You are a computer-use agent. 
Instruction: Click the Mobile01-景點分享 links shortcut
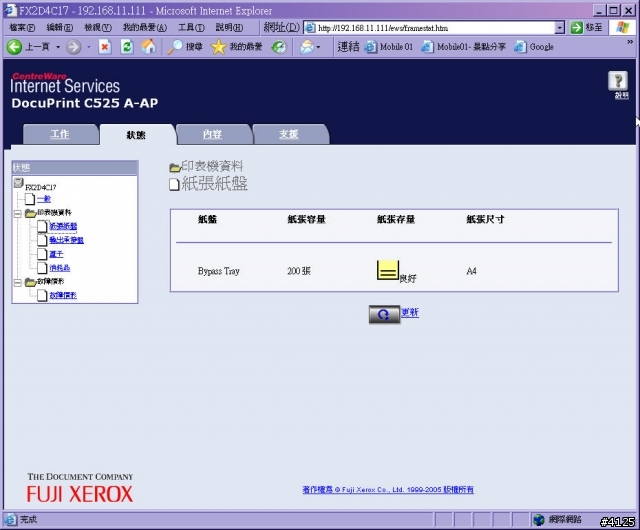coord(463,47)
